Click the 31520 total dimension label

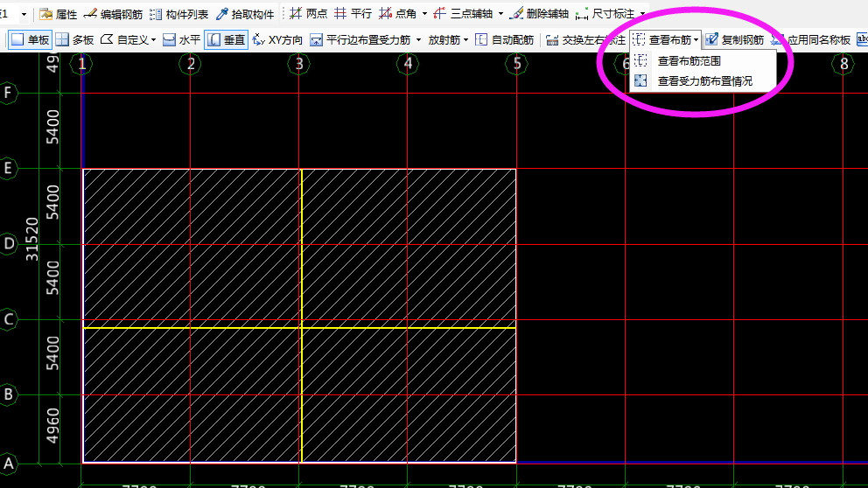click(32, 239)
